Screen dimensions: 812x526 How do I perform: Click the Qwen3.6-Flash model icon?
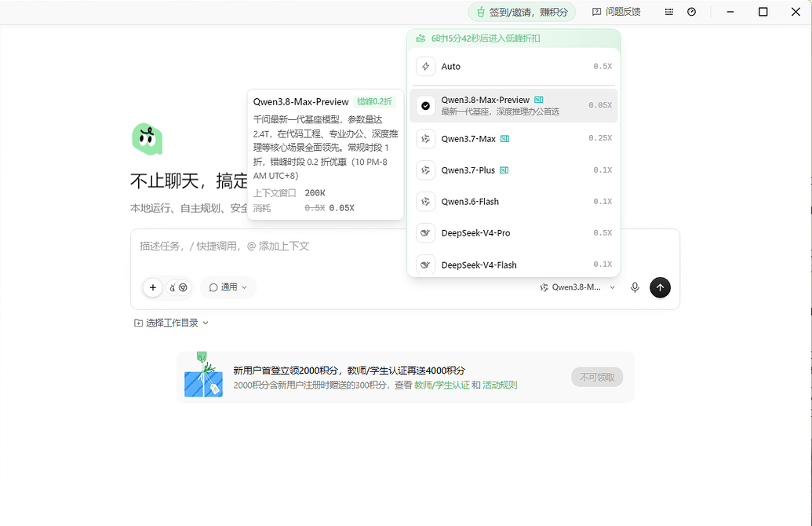tap(426, 202)
